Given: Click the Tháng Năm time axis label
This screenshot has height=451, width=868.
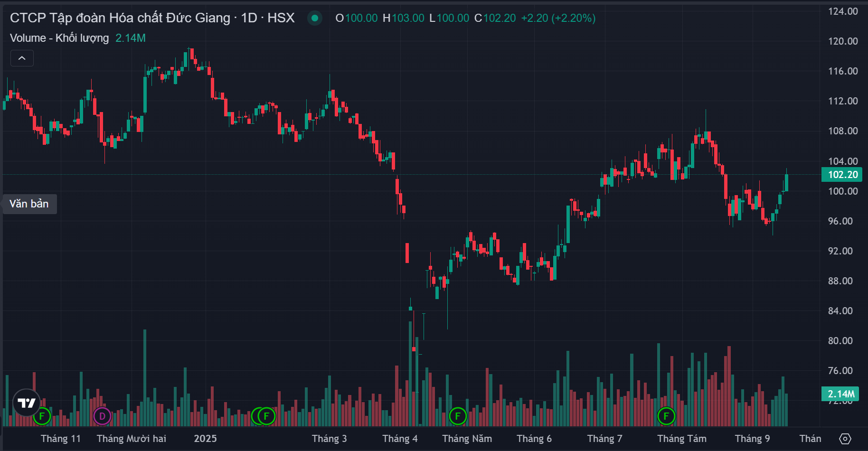Looking at the screenshot, I should 467,439.
